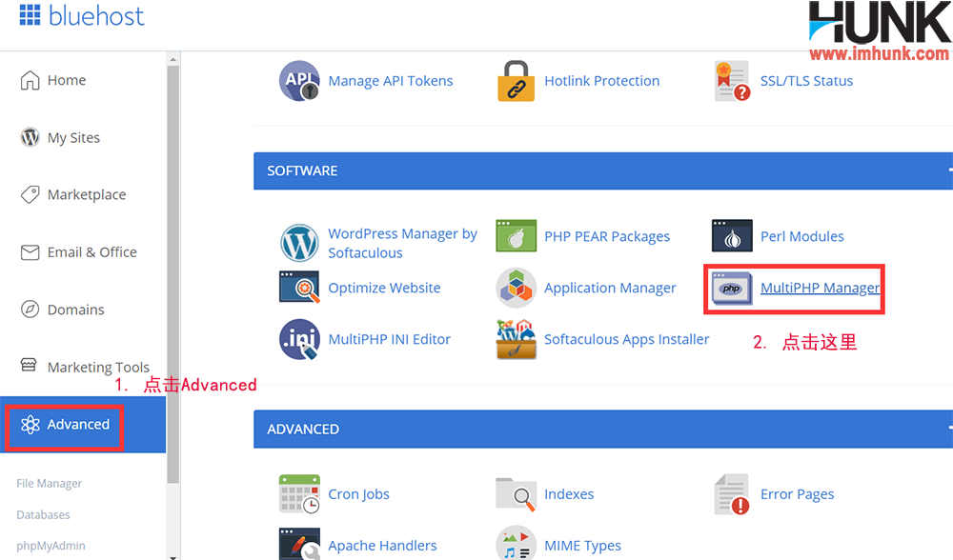Open the Cron Jobs link
This screenshot has height=560, width=953.
pyautogui.click(x=359, y=493)
